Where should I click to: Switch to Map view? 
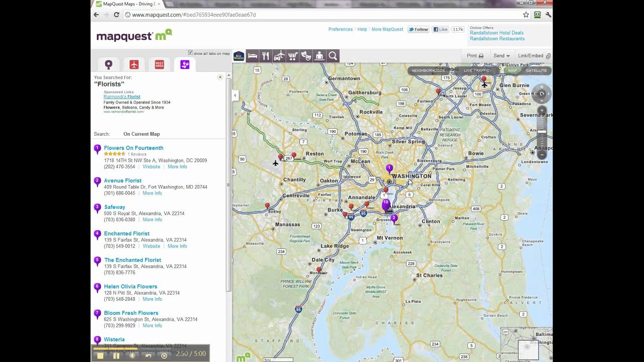tap(512, 70)
